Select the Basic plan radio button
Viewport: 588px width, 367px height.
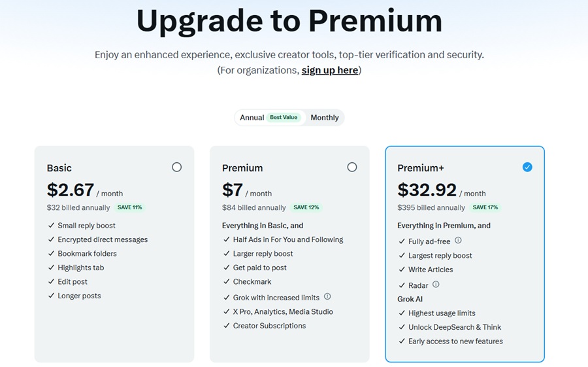pyautogui.click(x=176, y=167)
